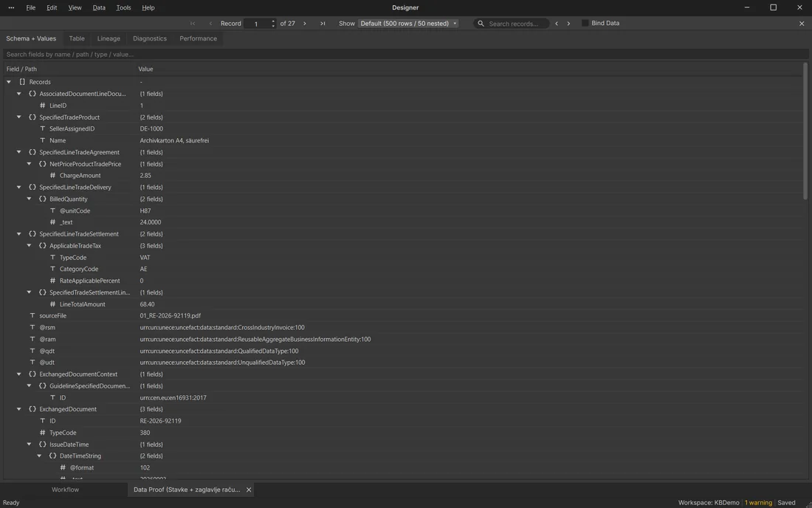
Task: Click the record number input field
Action: coord(257,24)
